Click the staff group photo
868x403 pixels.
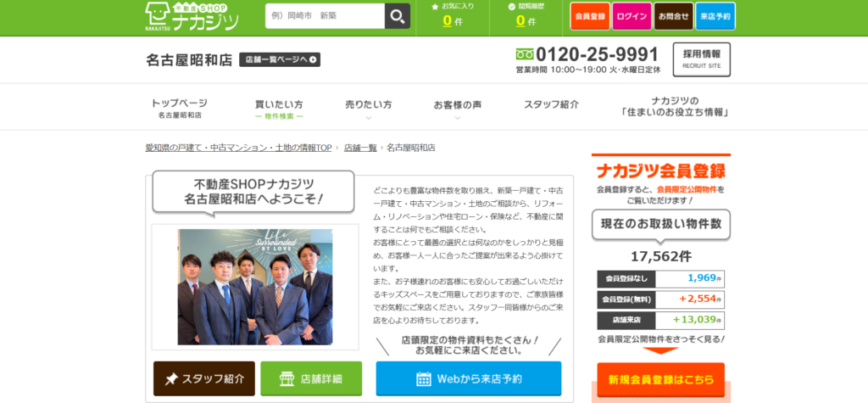click(254, 287)
